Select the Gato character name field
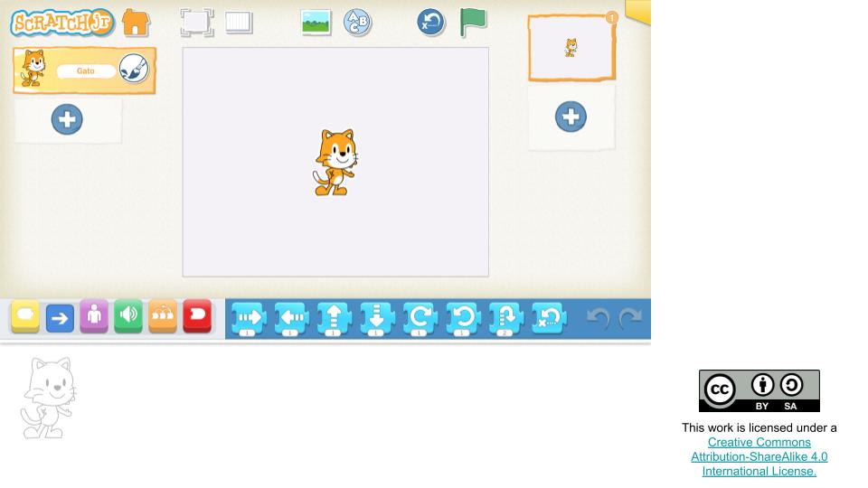Image resolution: width=868 pixels, height=488 pixels. point(86,70)
